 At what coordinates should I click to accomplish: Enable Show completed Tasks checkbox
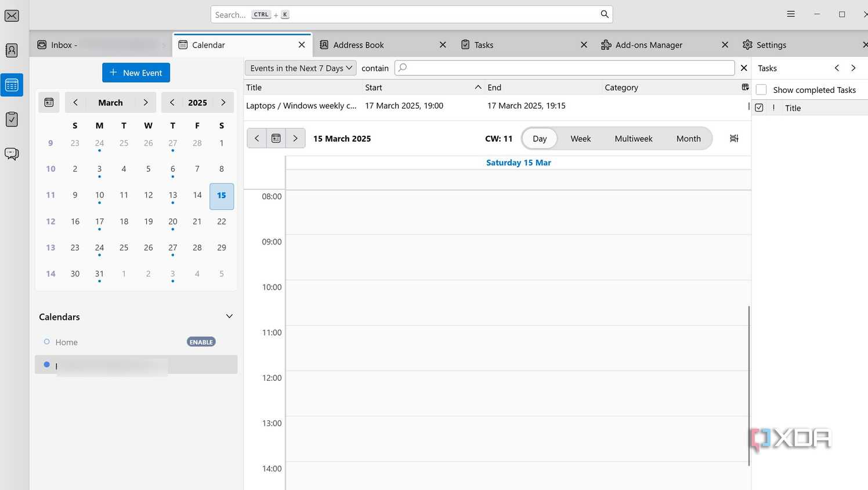761,90
